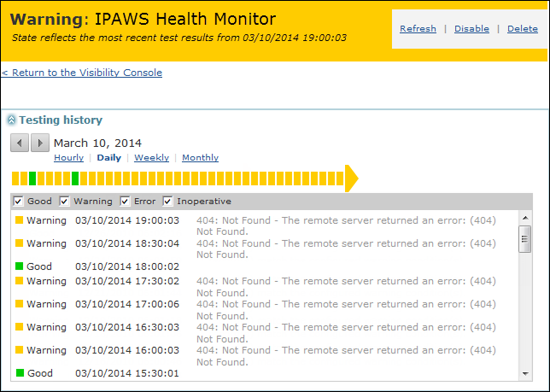550x392 pixels.
Task: Go to previous day with left arrow
Action: (20, 143)
